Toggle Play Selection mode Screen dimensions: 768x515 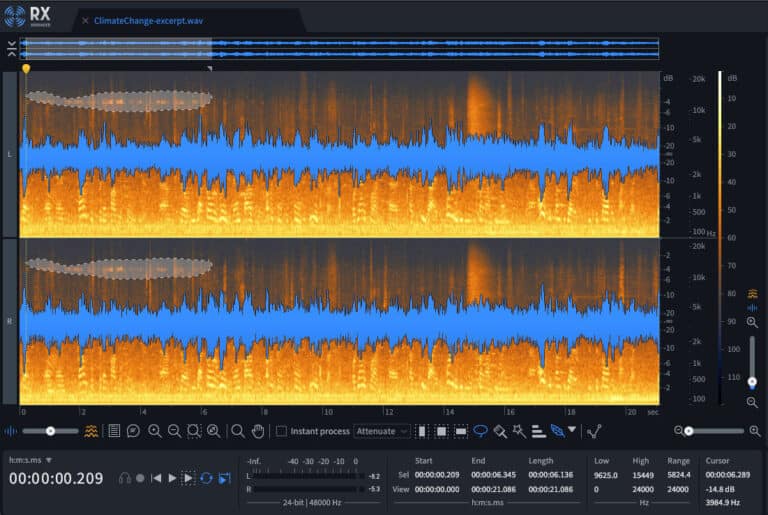click(188, 478)
